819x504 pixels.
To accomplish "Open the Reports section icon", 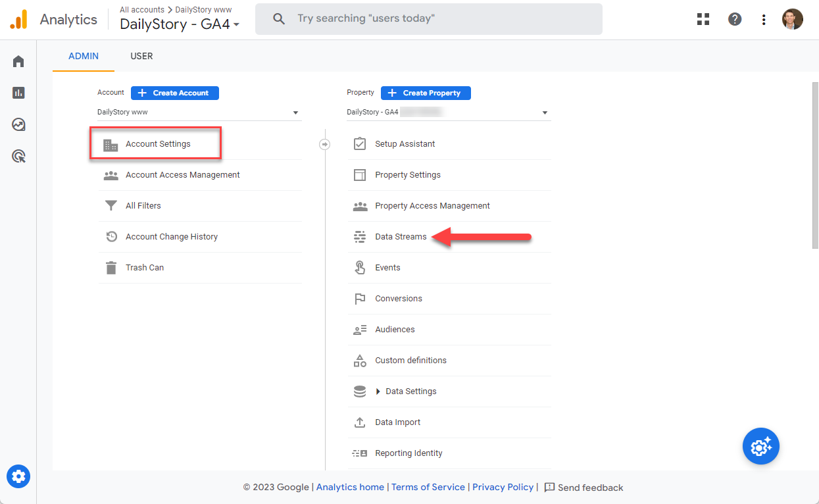I will pos(18,92).
